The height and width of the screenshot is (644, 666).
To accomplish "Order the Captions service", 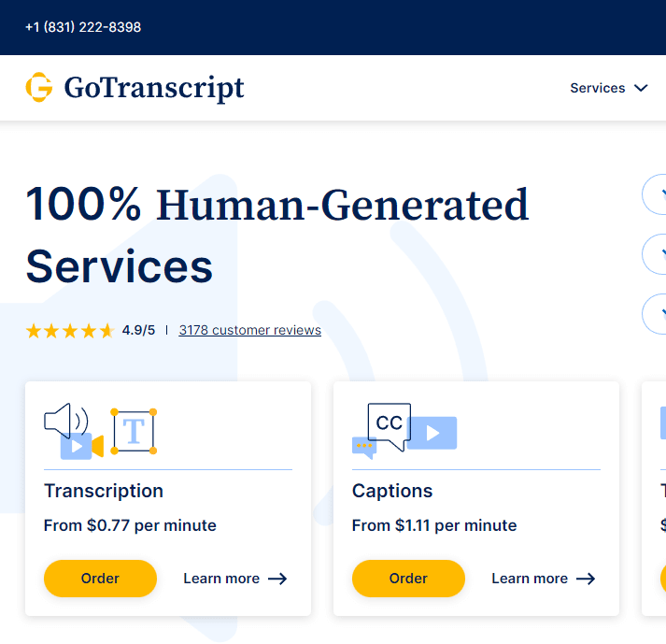I will coord(408,579).
